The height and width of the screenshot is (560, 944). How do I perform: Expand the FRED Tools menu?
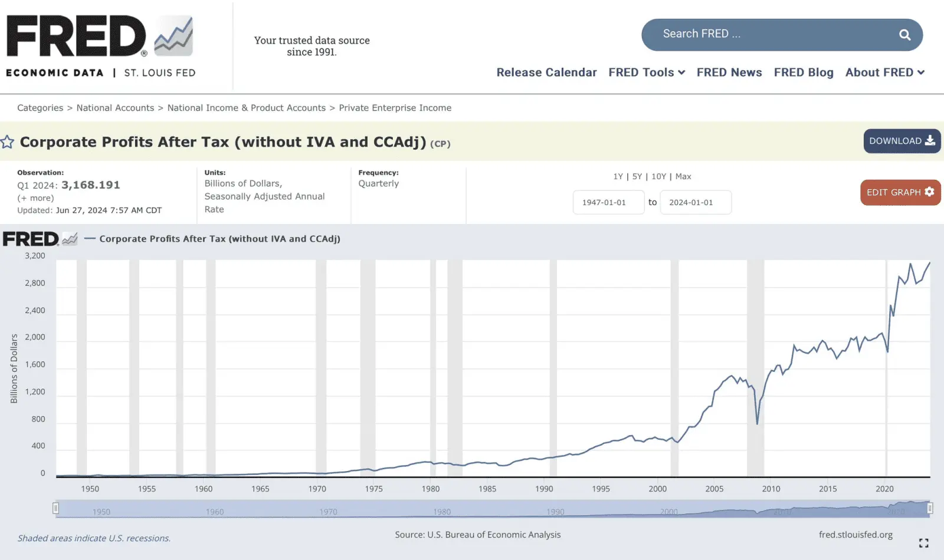647,73
